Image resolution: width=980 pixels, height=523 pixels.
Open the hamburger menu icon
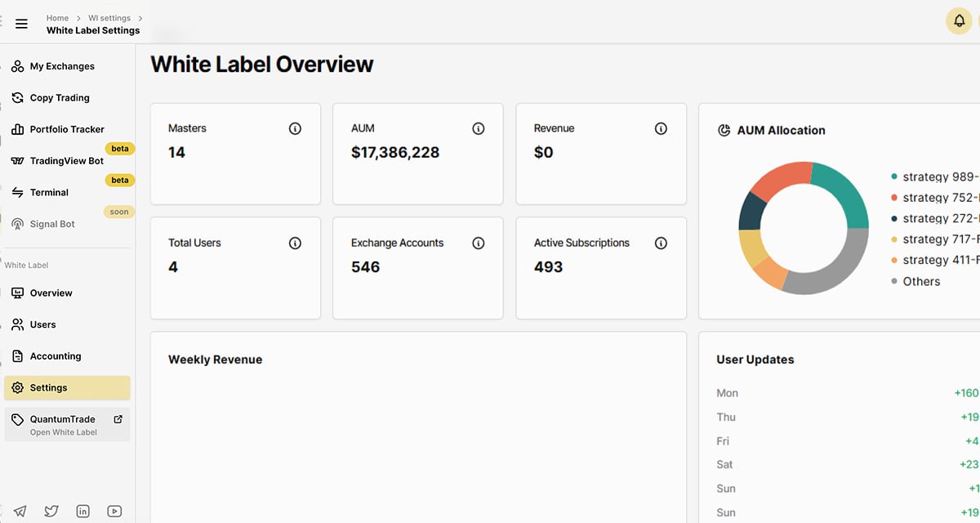[21, 24]
